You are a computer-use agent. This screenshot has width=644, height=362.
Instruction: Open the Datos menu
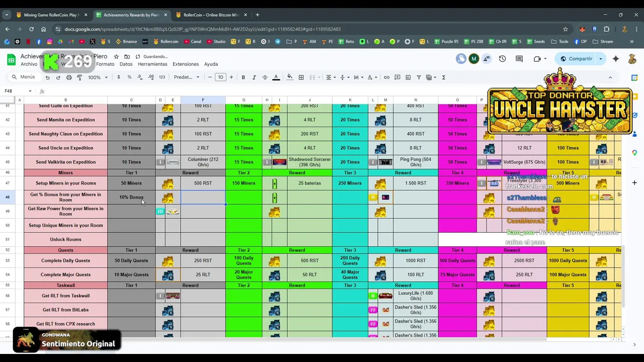coord(126,64)
